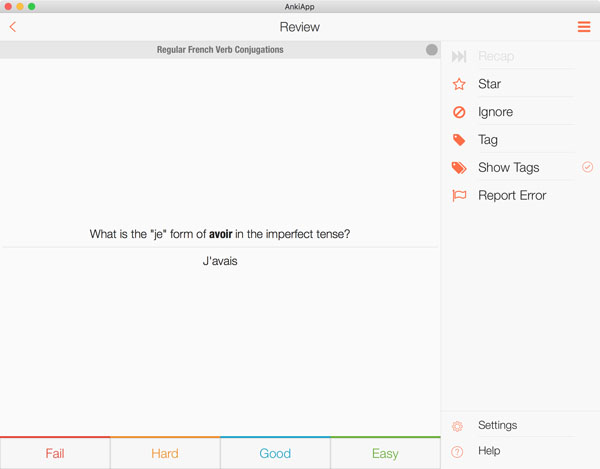Screen dimensions: 600x469
Task: Open Help from the side menu
Action: point(489,451)
